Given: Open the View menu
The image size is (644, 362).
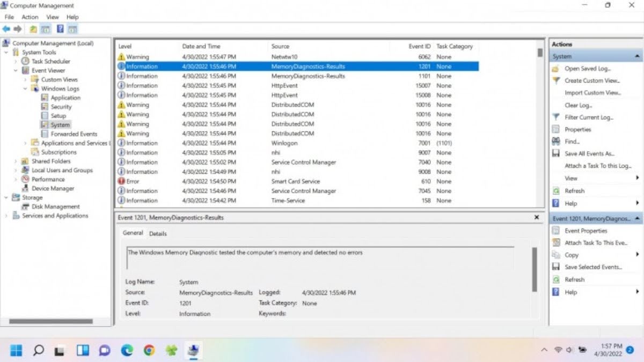Looking at the screenshot, I should coord(53,17).
